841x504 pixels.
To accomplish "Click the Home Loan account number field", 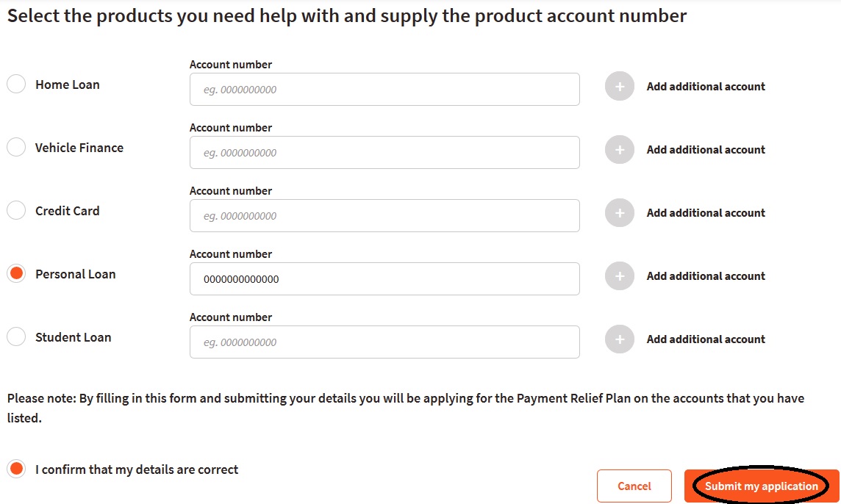I will coord(384,90).
